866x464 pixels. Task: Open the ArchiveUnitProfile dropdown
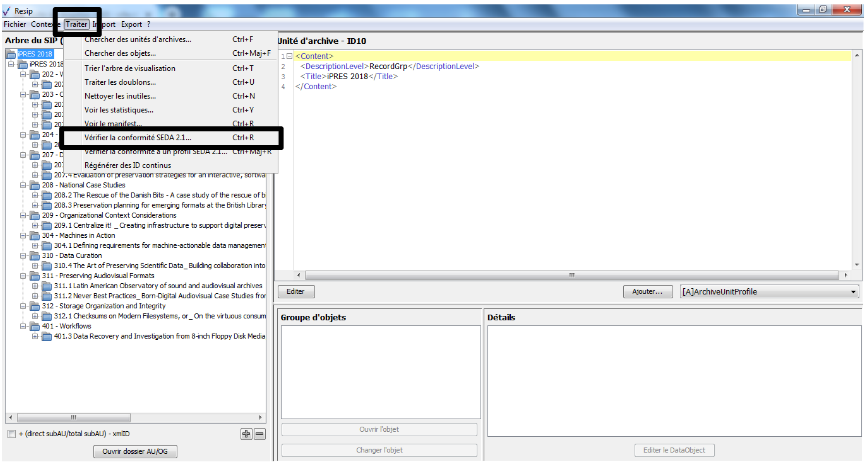point(852,292)
